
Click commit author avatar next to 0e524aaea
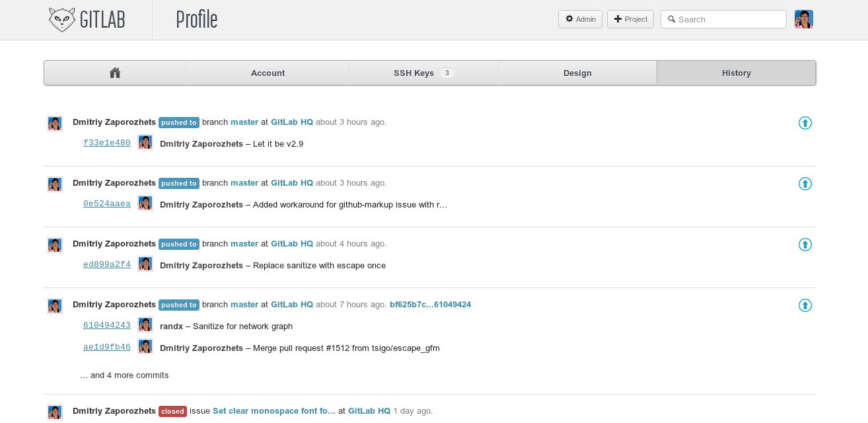(x=145, y=204)
